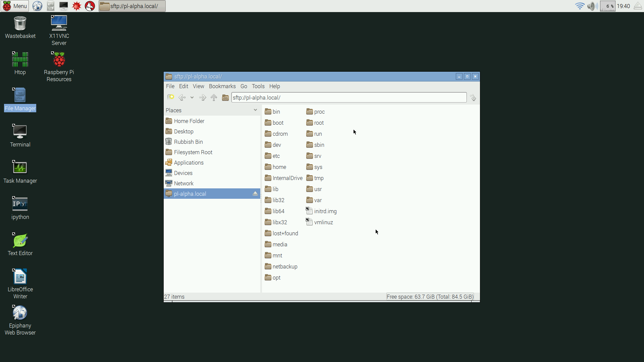The width and height of the screenshot is (644, 362).
Task: Expand the Places side pane selector
Action: coord(255,110)
